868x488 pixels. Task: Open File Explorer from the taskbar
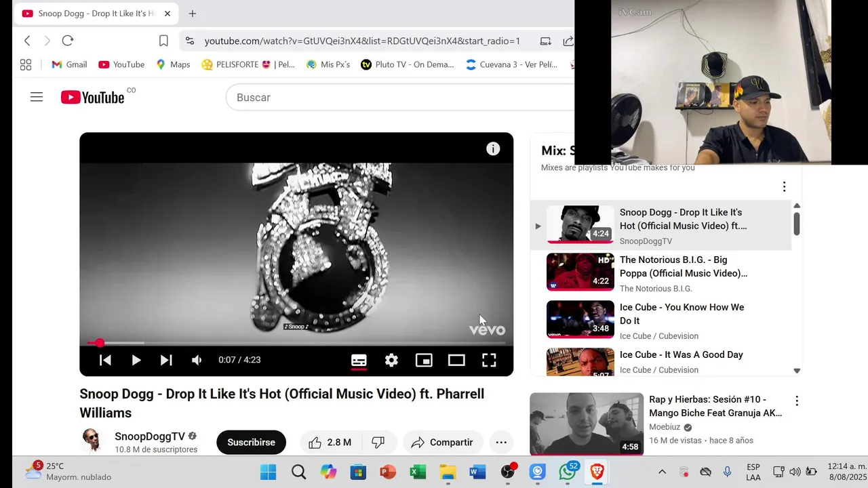click(x=448, y=472)
